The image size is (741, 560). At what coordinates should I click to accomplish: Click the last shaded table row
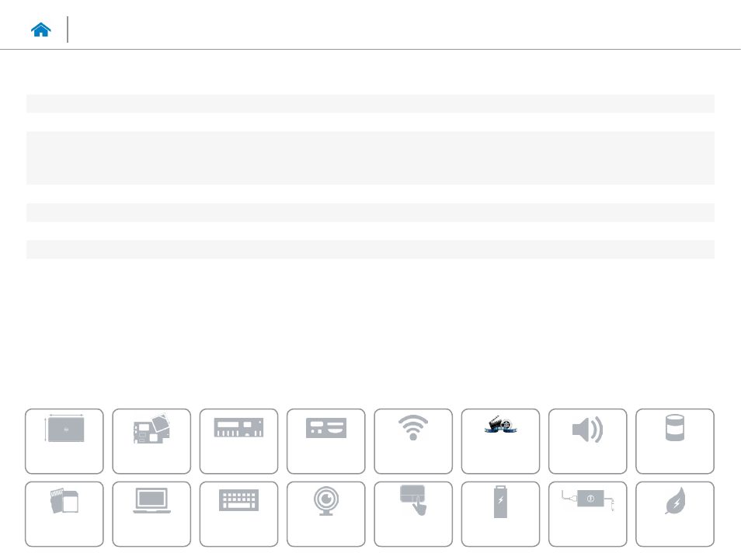click(x=370, y=249)
